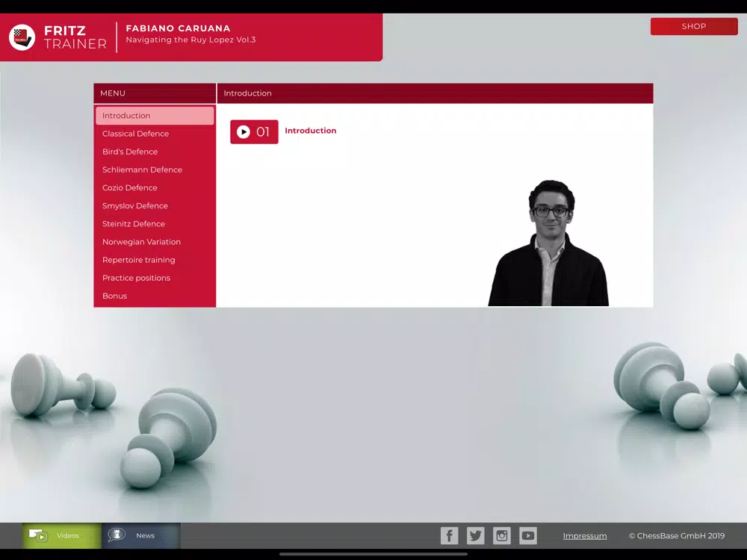The height and width of the screenshot is (560, 747).
Task: Click the red Introduction video title
Action: tap(311, 131)
